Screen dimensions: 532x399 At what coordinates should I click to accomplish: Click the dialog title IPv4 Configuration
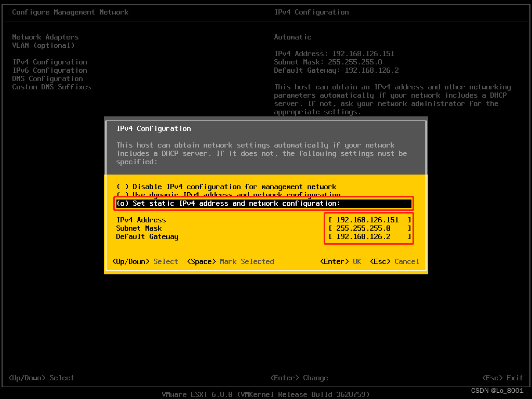tap(154, 129)
